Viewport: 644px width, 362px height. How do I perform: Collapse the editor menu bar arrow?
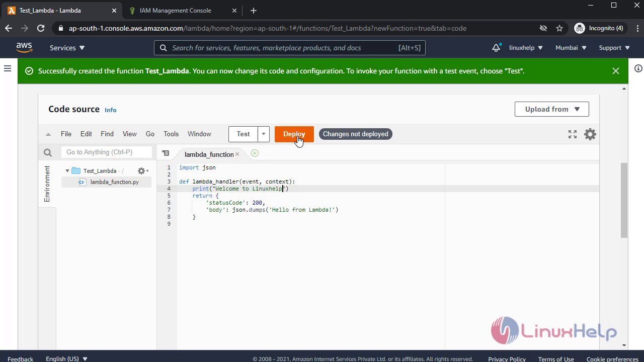(x=48, y=134)
